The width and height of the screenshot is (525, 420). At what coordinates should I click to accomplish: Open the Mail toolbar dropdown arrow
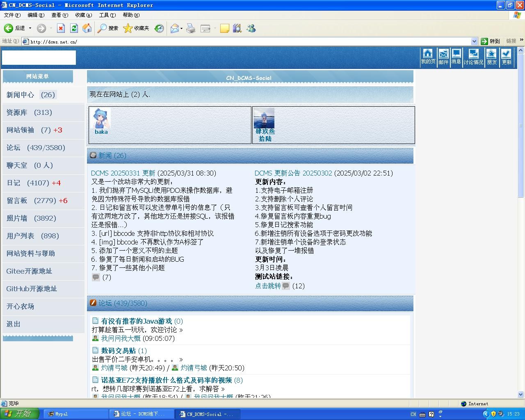(181, 28)
